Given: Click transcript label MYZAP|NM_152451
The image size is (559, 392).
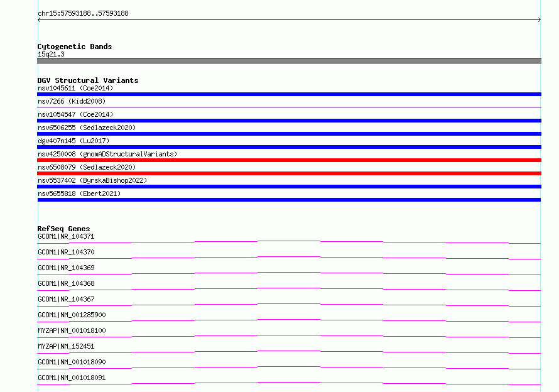Looking at the screenshot, I should pyautogui.click(x=66, y=346).
